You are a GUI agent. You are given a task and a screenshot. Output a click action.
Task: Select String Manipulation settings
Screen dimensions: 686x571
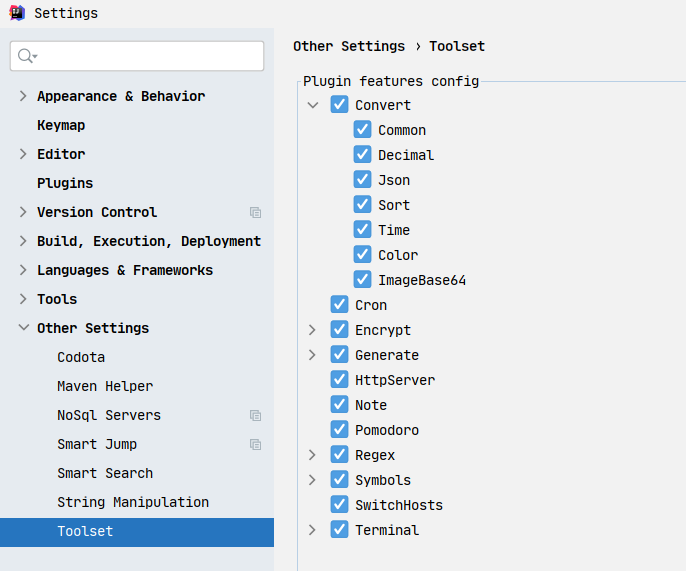tap(133, 502)
